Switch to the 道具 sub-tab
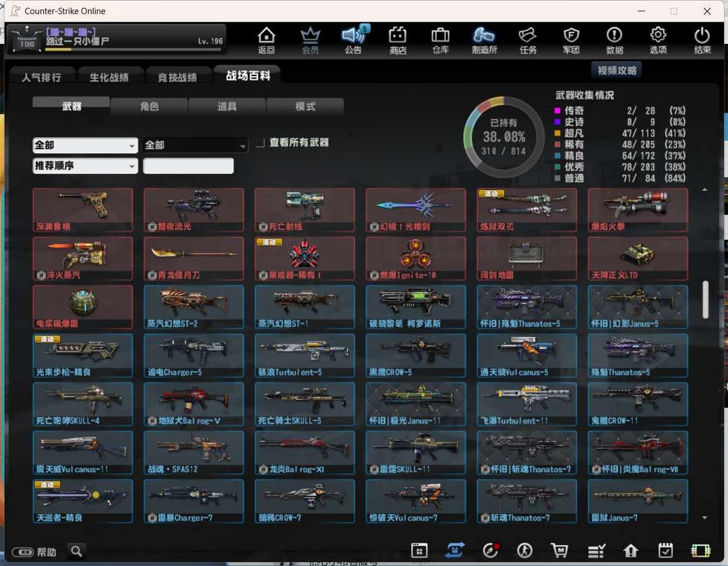 click(x=227, y=107)
